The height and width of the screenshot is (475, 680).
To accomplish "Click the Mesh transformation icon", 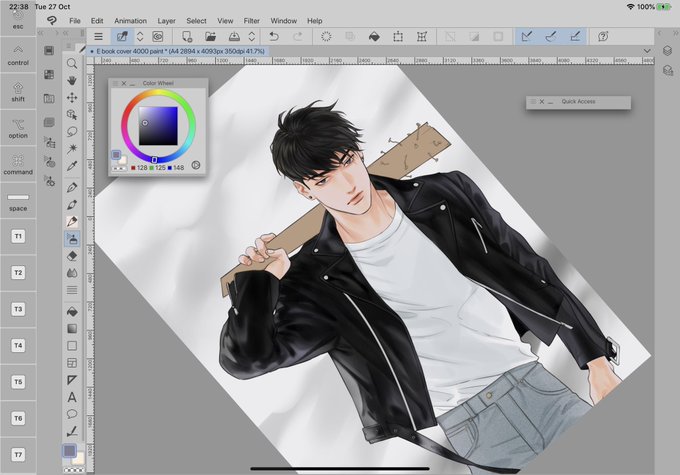I will coord(422,36).
